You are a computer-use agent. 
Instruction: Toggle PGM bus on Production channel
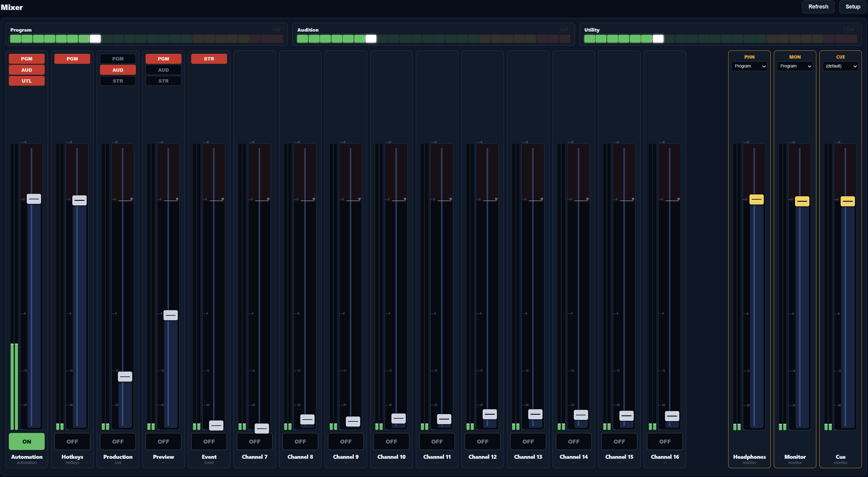[118, 59]
